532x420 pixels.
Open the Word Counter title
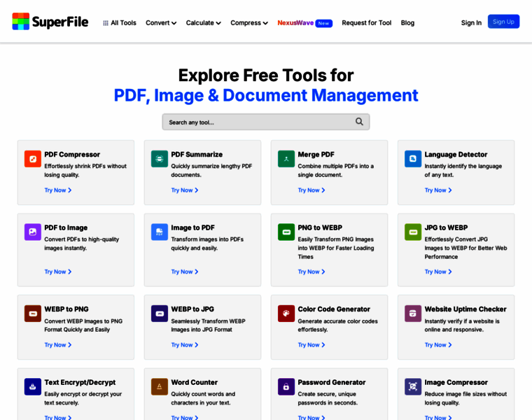click(194, 382)
